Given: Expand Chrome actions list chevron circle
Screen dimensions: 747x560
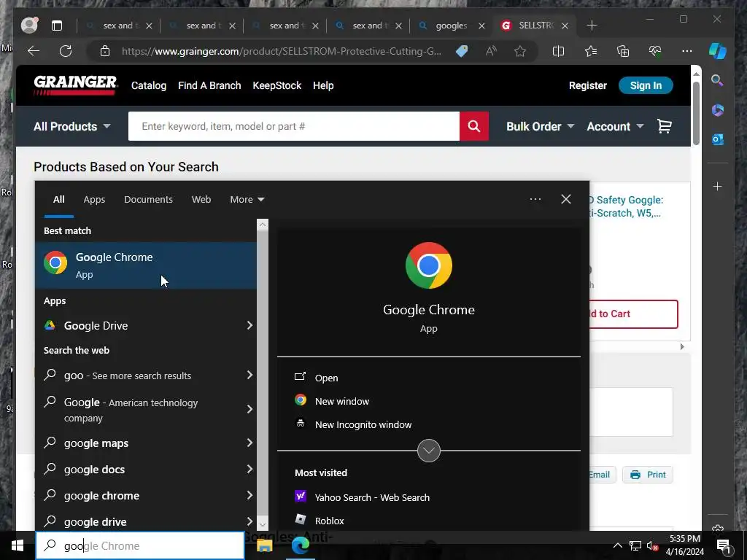Looking at the screenshot, I should 429,451.
